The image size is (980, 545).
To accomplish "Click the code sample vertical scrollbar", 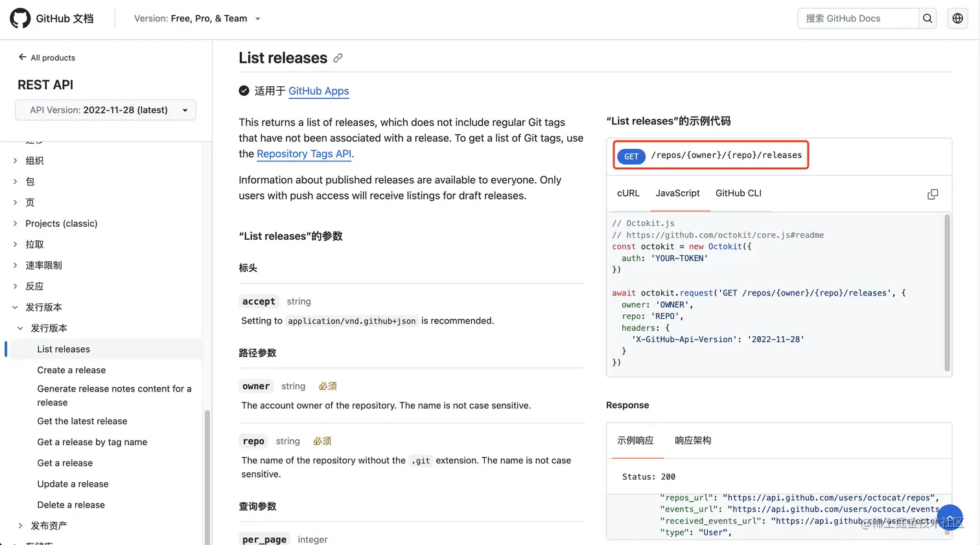I will 947,292.
